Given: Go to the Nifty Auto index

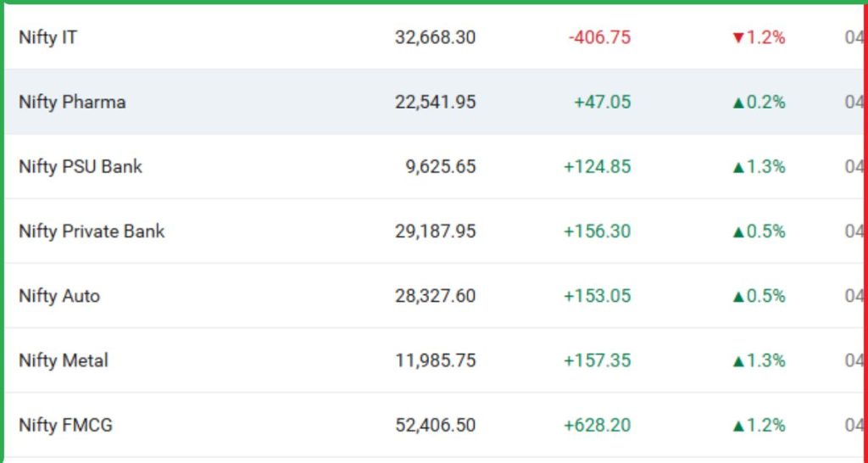Looking at the screenshot, I should [x=59, y=295].
